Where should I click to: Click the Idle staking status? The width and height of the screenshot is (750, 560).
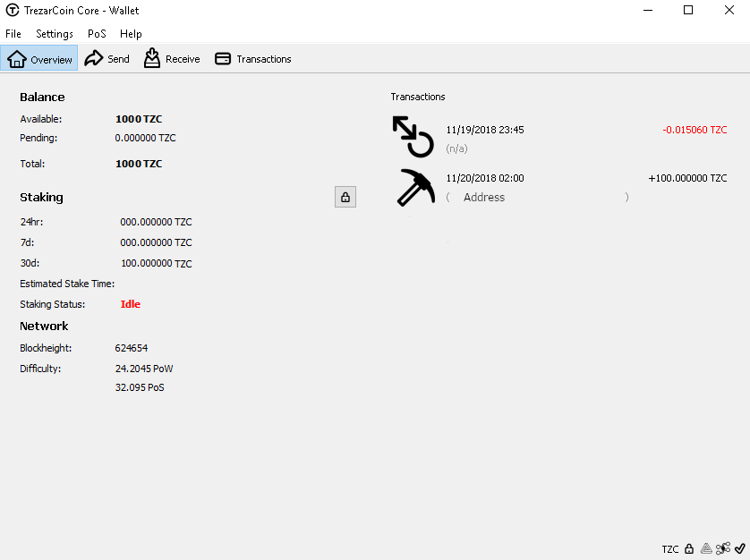(x=130, y=304)
